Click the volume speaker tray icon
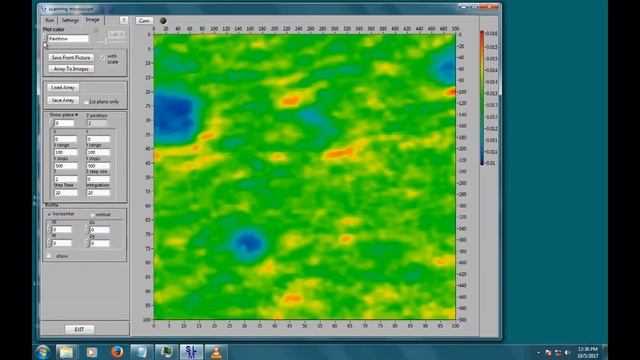 [x=567, y=352]
